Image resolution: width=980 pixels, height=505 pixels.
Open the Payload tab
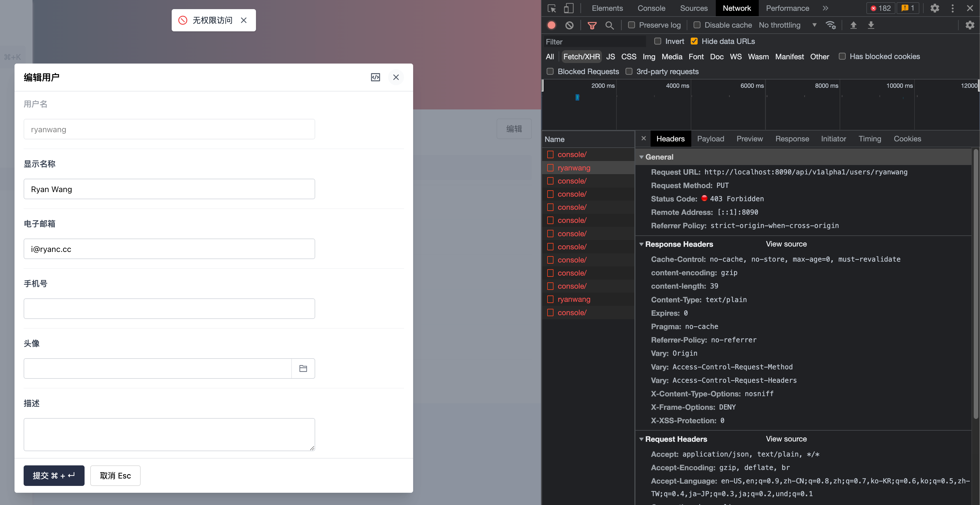(x=710, y=139)
